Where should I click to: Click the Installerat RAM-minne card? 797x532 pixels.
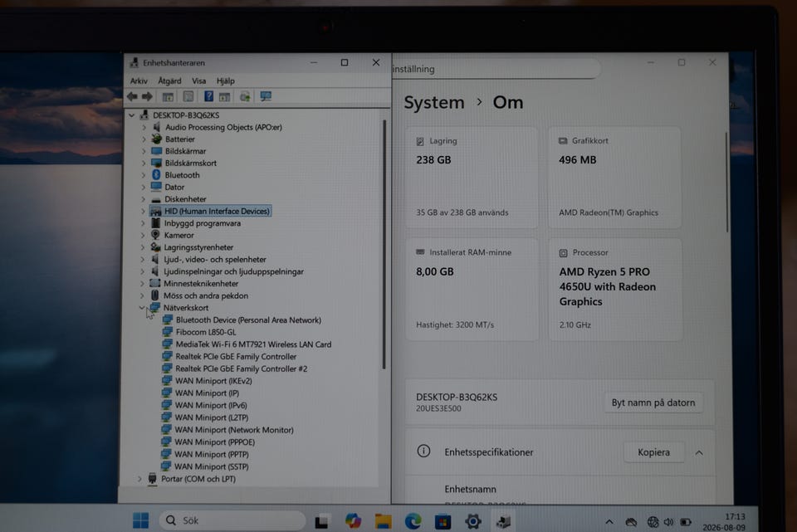click(x=472, y=289)
